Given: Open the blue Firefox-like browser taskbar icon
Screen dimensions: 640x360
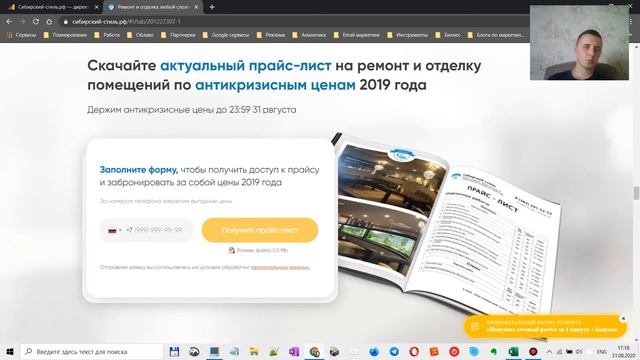Looking at the screenshot, I should click(x=374, y=351).
